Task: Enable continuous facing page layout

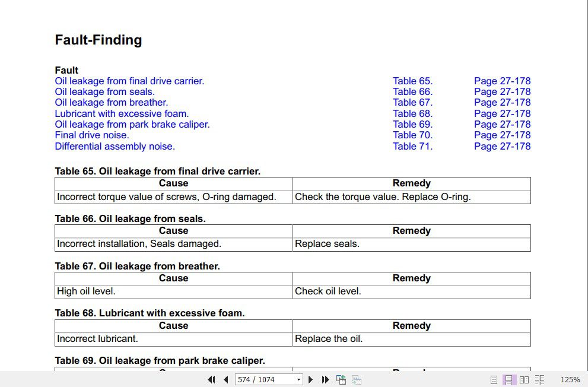Action: click(x=539, y=380)
